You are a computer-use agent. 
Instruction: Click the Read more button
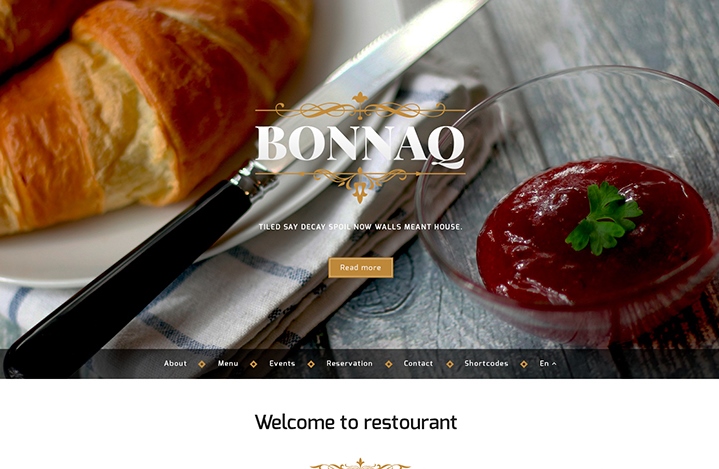coord(361,267)
